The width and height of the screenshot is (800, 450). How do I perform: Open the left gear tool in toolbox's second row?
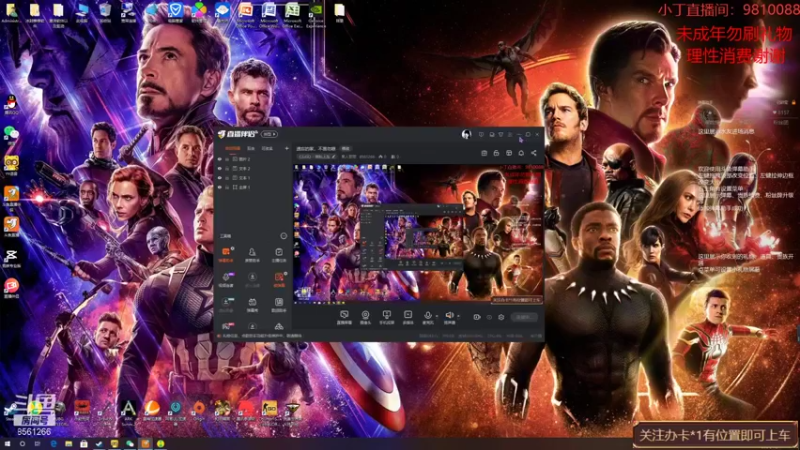coord(226,279)
